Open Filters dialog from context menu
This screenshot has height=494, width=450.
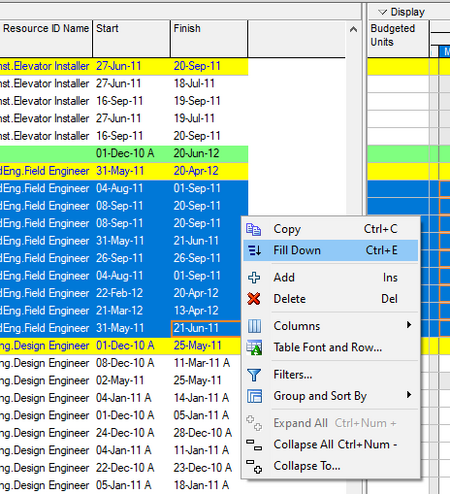click(330, 375)
